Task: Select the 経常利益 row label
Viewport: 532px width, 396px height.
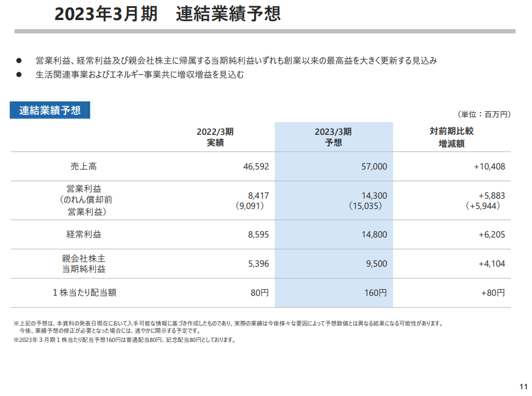Action: click(84, 234)
